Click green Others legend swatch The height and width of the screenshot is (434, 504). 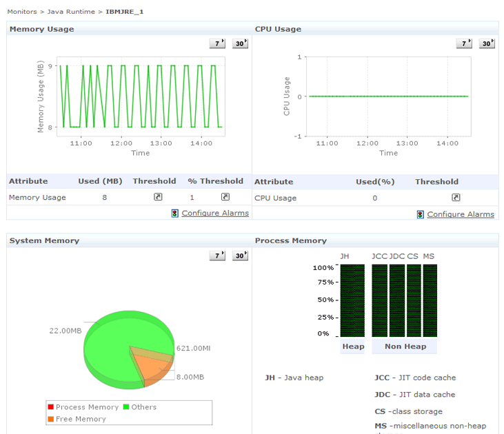[x=127, y=407]
